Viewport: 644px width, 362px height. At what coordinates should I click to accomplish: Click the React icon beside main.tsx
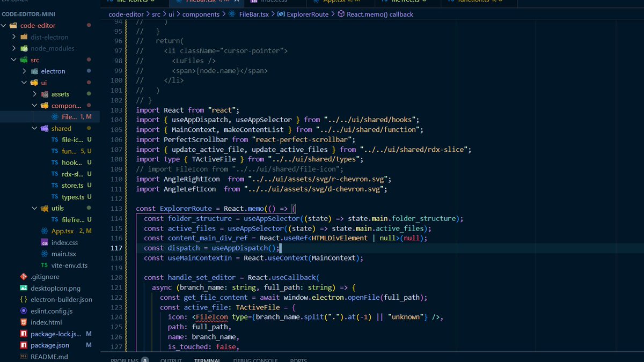[x=45, y=254]
